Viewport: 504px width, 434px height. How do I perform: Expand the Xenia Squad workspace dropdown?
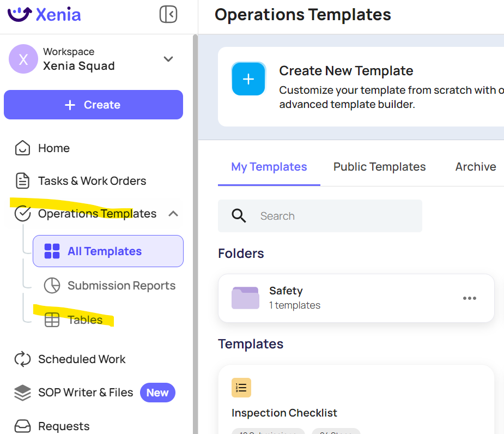[168, 59]
